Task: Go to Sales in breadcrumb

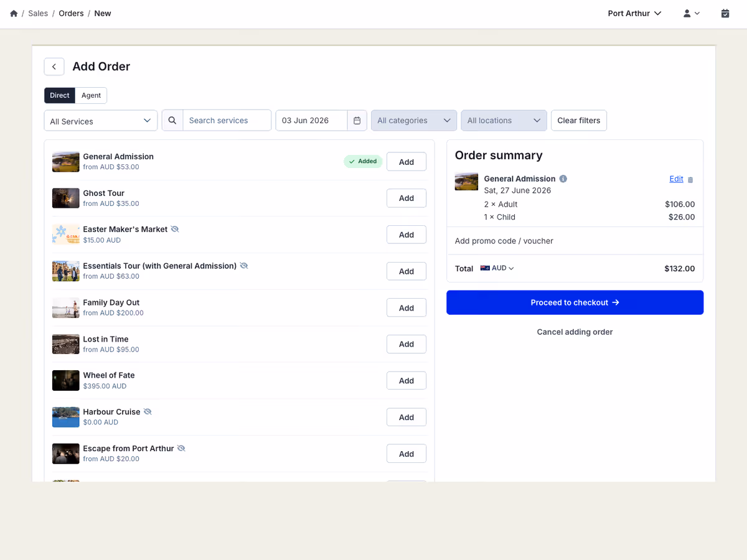Action: pos(38,13)
